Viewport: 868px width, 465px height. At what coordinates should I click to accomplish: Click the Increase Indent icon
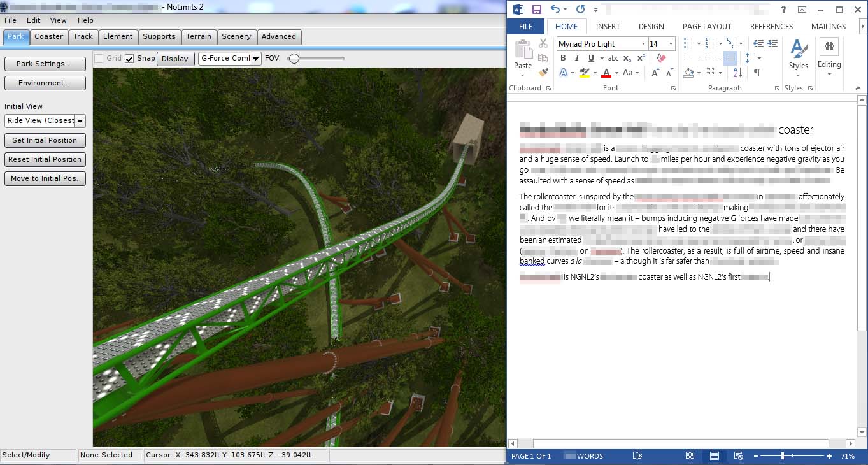772,43
